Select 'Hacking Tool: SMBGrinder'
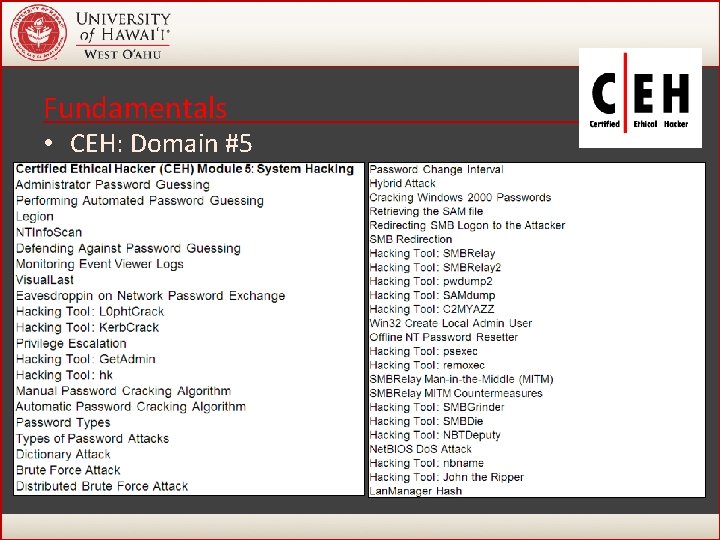The image size is (720, 540). tap(437, 407)
